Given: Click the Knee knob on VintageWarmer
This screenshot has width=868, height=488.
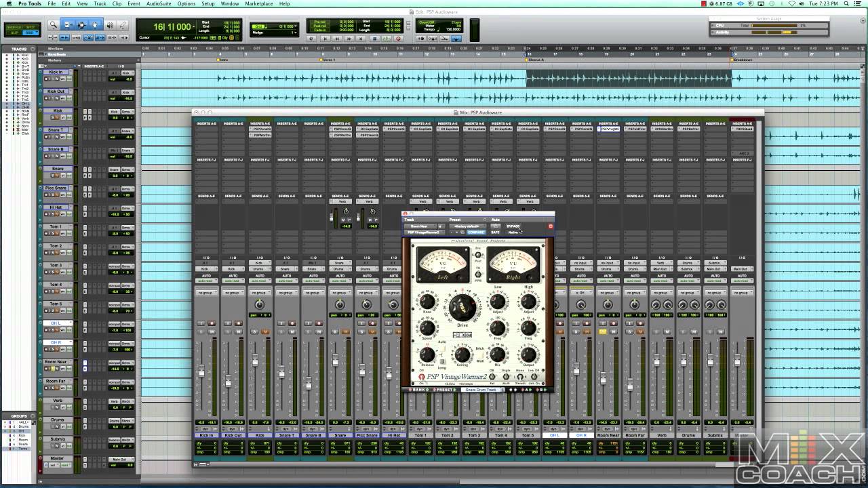Looking at the screenshot, I should [427, 302].
